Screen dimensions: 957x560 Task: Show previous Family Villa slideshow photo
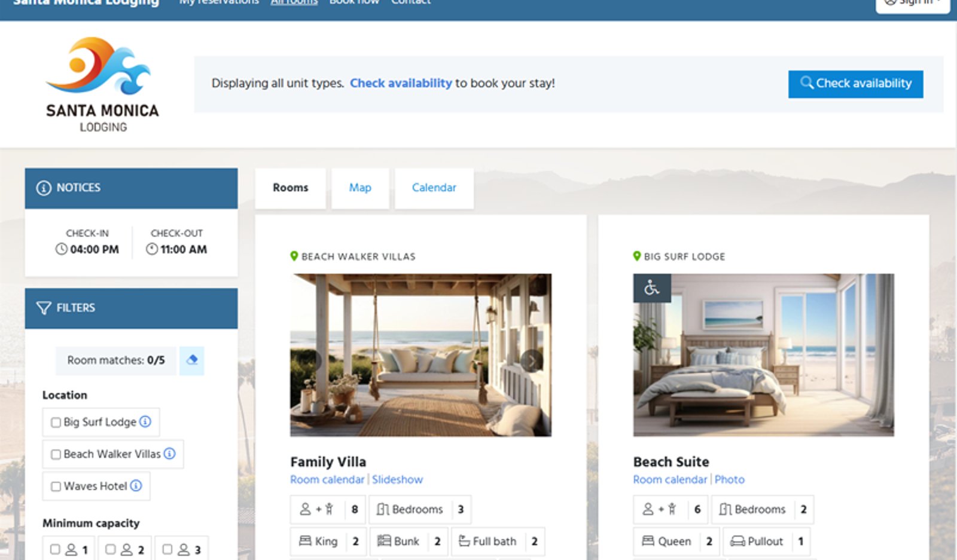(310, 360)
